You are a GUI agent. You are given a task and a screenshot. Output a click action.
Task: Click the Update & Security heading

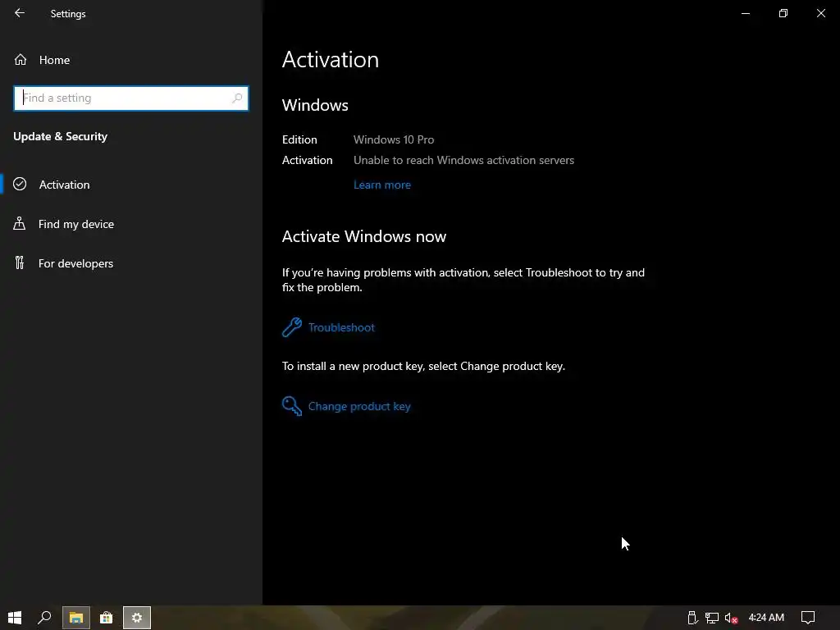tap(60, 137)
